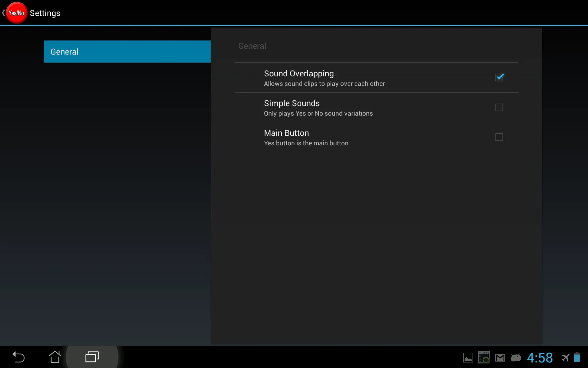
Task: Enable Main Button setting checkbox
Action: (499, 136)
